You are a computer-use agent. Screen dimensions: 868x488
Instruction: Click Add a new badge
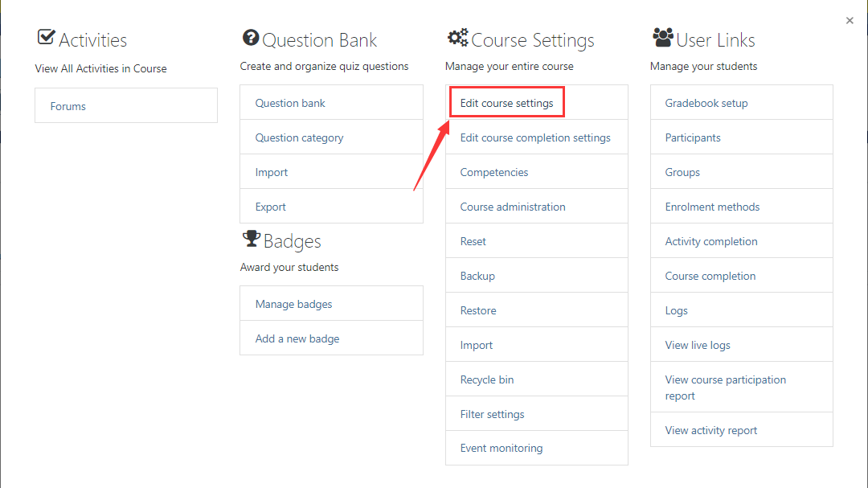[297, 338]
